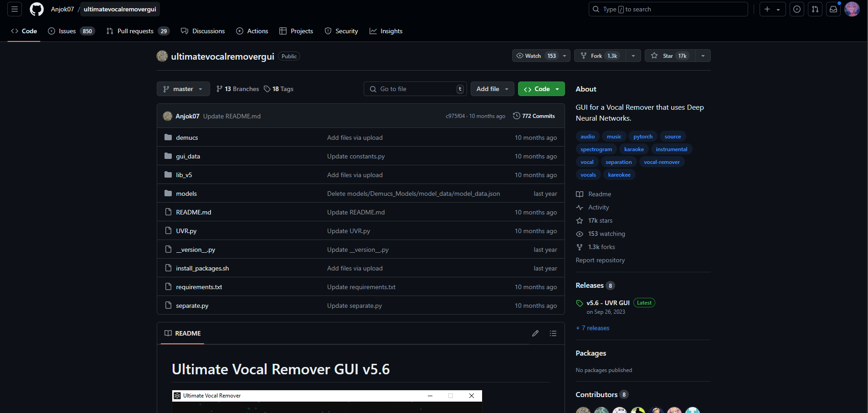View the 18 Tags list
This screenshot has width=868, height=413.
click(x=278, y=89)
